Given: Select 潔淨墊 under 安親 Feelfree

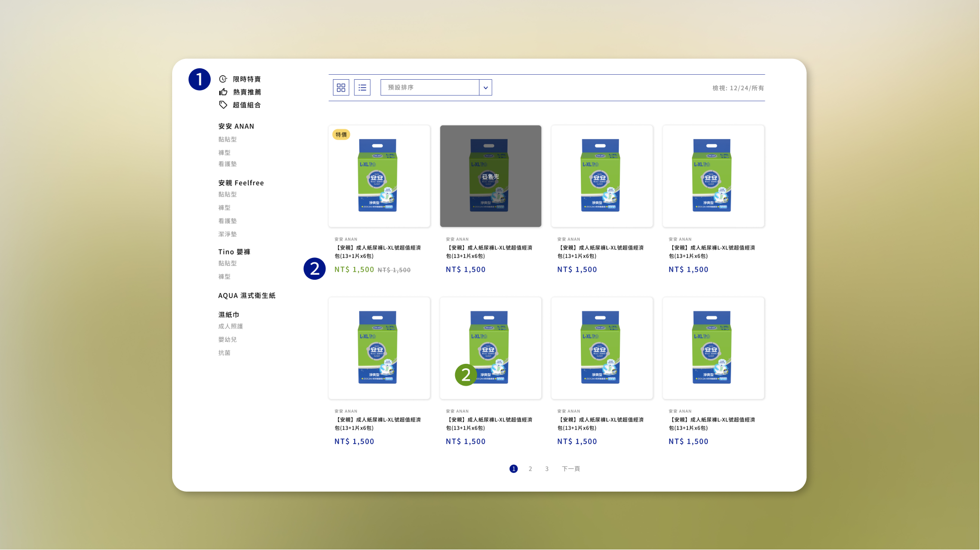Looking at the screenshot, I should [x=228, y=234].
